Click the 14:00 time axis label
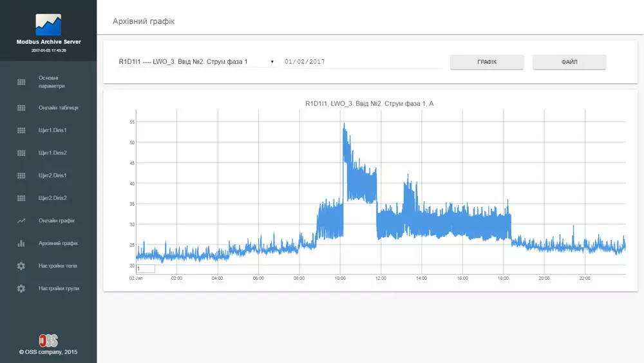The width and height of the screenshot is (644, 363). click(421, 279)
